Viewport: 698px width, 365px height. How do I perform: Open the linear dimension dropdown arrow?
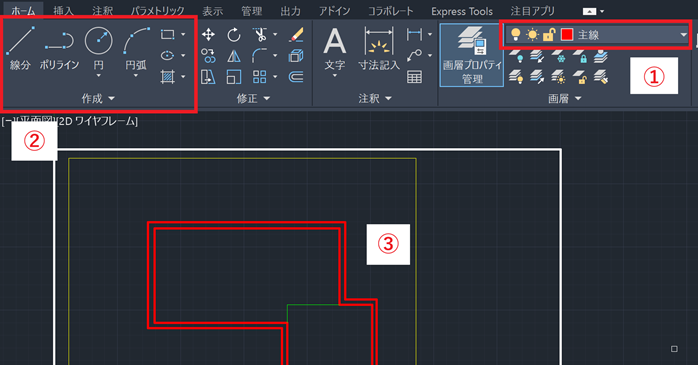[430, 34]
